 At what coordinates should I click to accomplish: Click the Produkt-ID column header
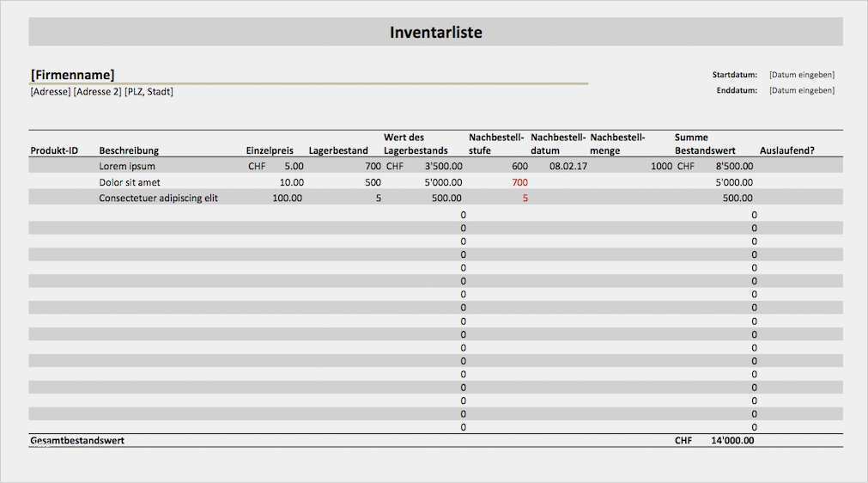coord(54,150)
